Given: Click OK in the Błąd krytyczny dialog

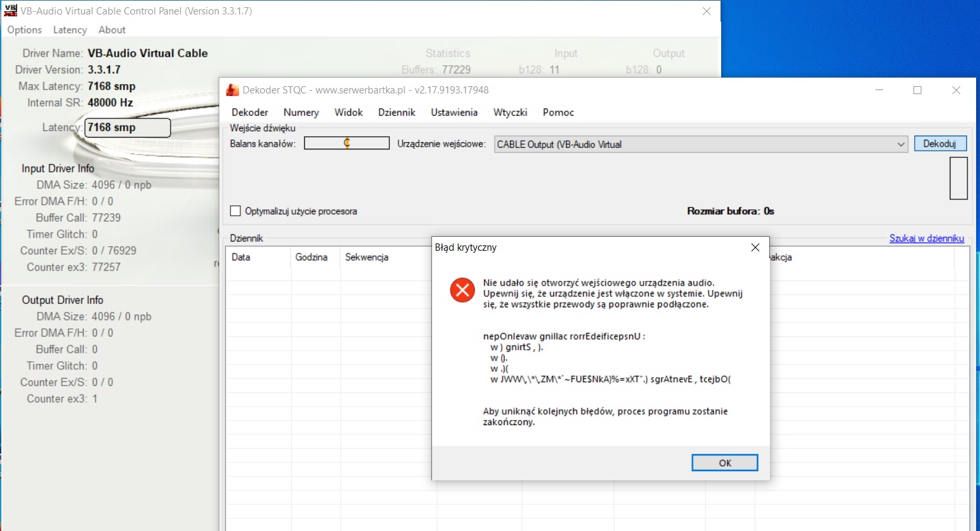Looking at the screenshot, I should tap(724, 463).
